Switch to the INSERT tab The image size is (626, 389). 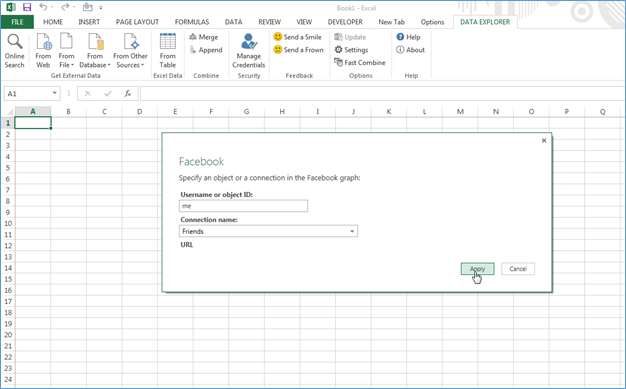pos(89,22)
